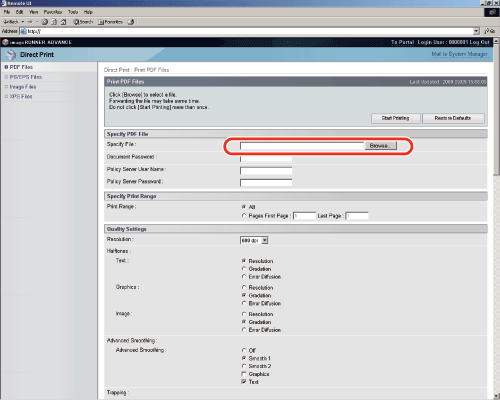Open the Search toolbar button
Screen dimensions: 500x400
pyautogui.click(x=83, y=22)
